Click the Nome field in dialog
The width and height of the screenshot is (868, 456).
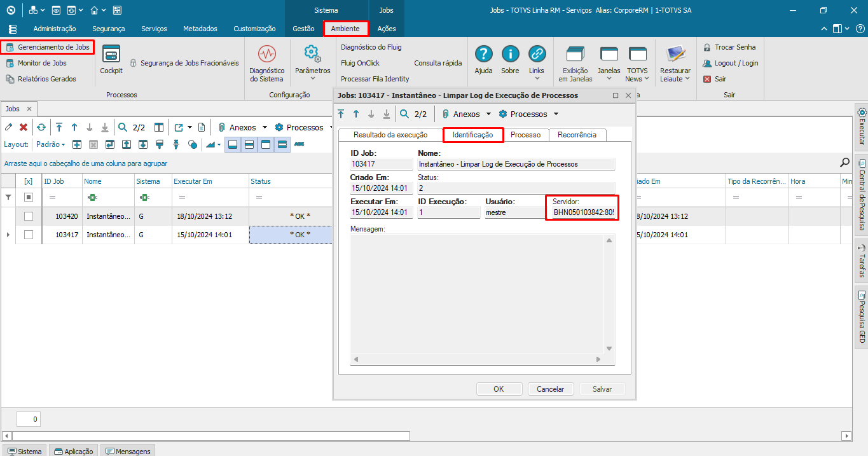(x=516, y=164)
